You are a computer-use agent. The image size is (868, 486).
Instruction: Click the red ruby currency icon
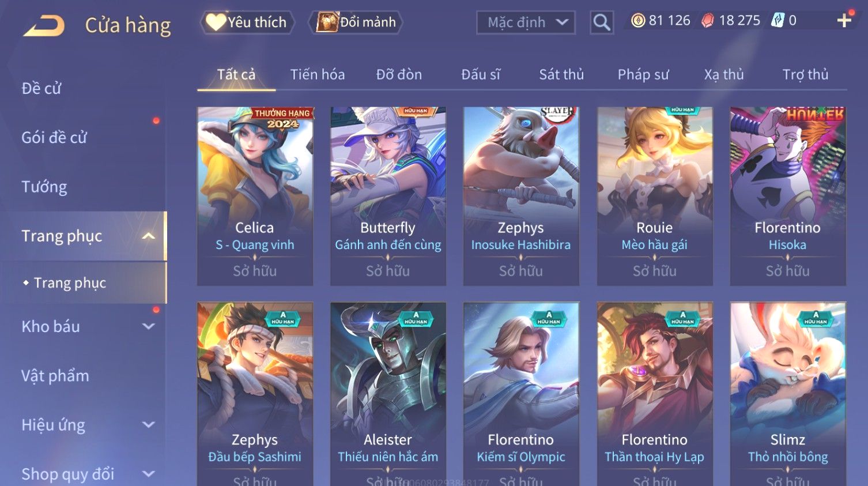point(707,21)
